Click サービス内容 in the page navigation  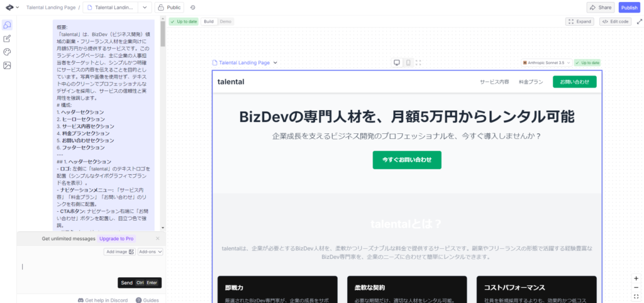click(x=494, y=82)
